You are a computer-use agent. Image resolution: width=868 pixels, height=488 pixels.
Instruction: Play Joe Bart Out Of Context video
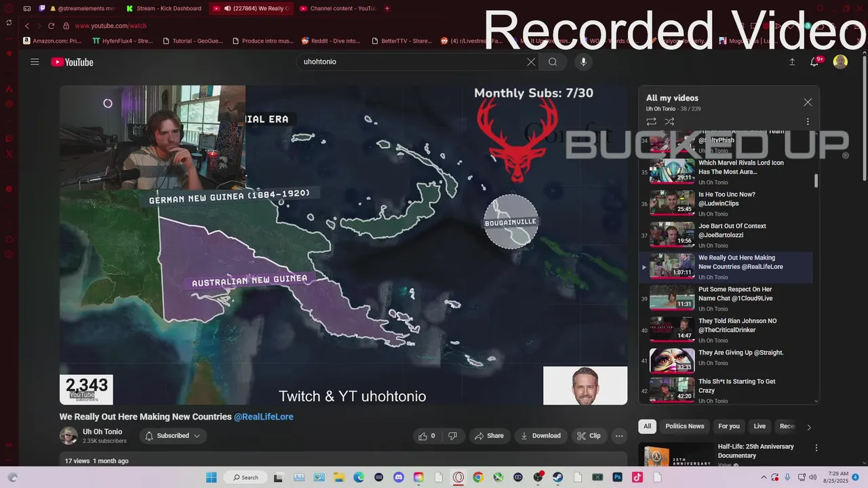click(726, 235)
